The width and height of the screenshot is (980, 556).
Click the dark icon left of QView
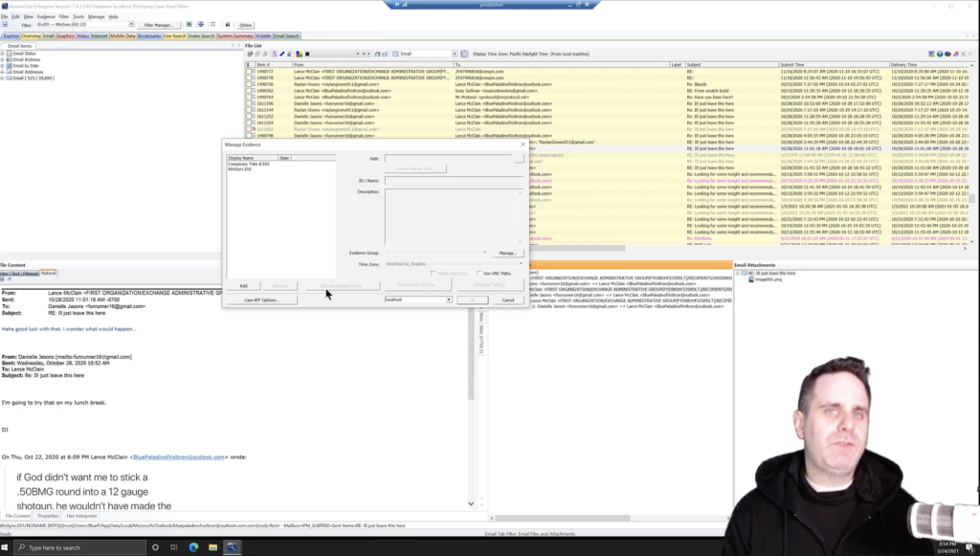tap(228, 25)
